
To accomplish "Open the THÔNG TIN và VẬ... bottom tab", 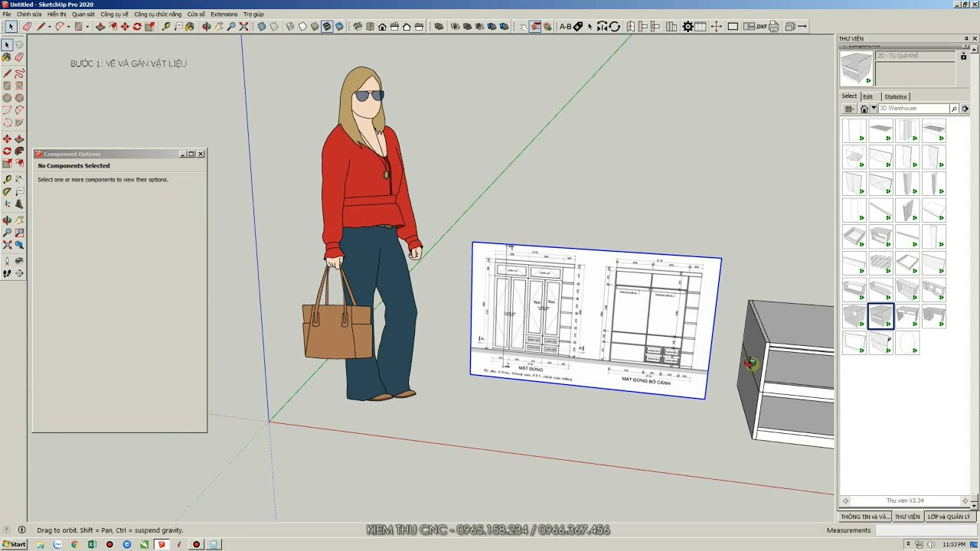I will coord(865,517).
